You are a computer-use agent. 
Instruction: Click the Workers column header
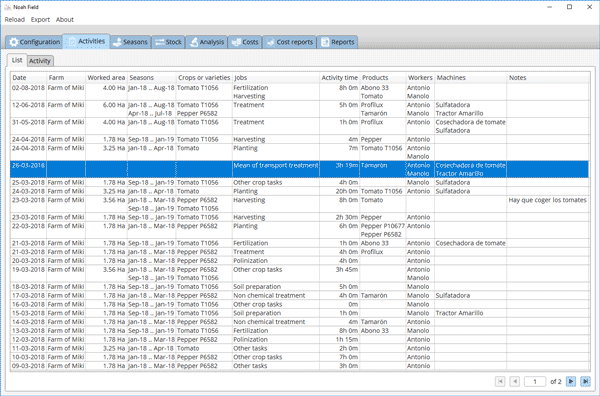point(420,78)
